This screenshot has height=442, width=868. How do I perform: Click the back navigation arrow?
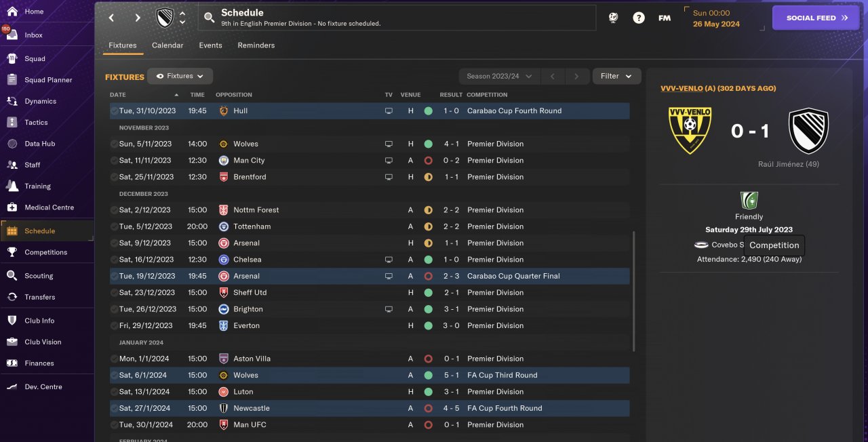[x=112, y=18]
